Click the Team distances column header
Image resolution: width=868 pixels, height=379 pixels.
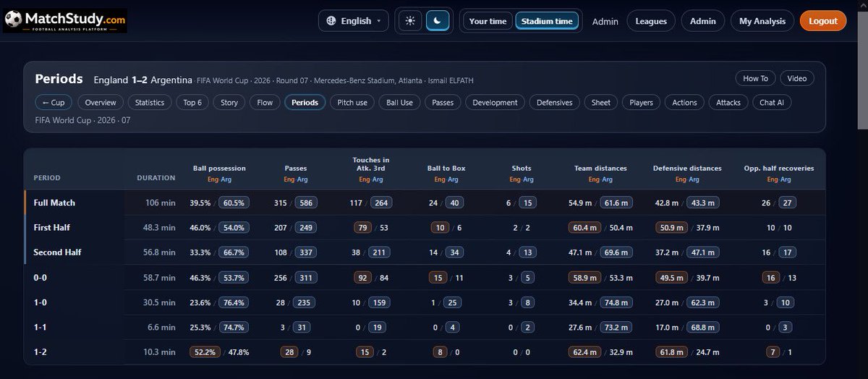[600, 169]
